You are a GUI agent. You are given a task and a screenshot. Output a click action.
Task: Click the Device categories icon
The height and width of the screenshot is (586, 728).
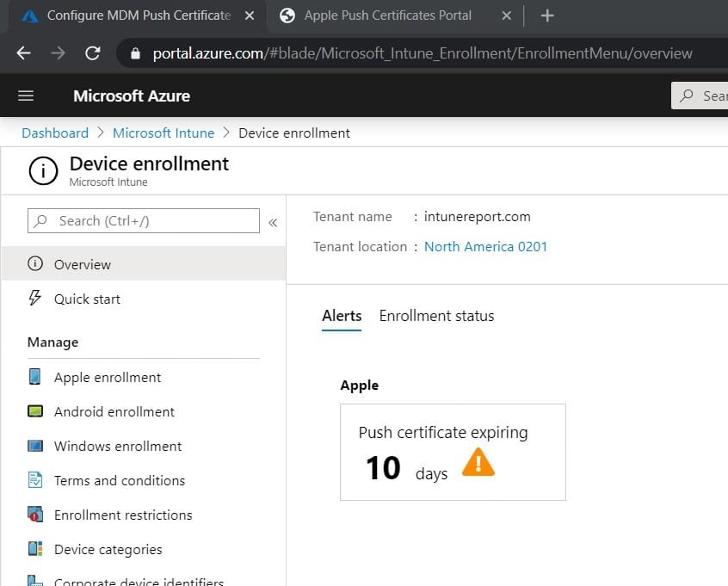[35, 548]
